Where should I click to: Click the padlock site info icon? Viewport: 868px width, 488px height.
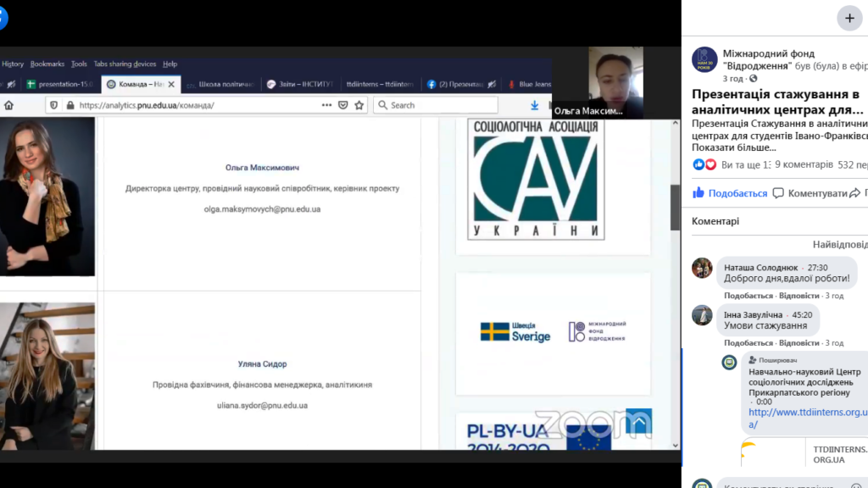70,105
